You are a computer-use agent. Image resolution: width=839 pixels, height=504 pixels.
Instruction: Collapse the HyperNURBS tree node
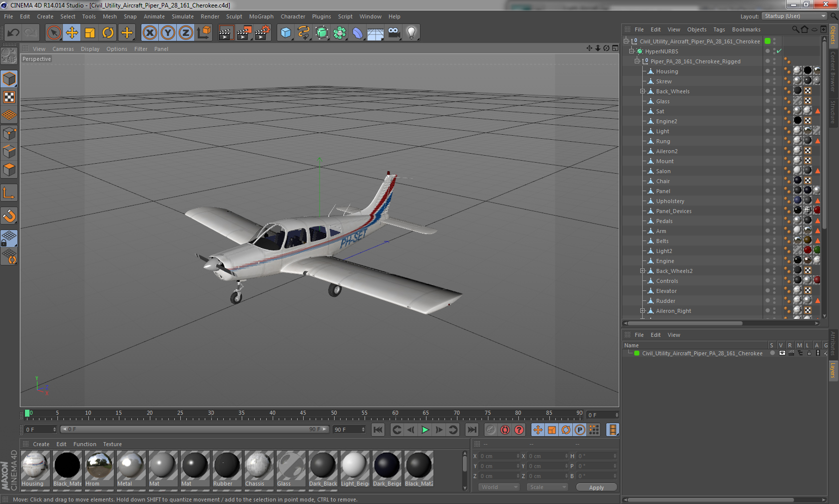[632, 51]
